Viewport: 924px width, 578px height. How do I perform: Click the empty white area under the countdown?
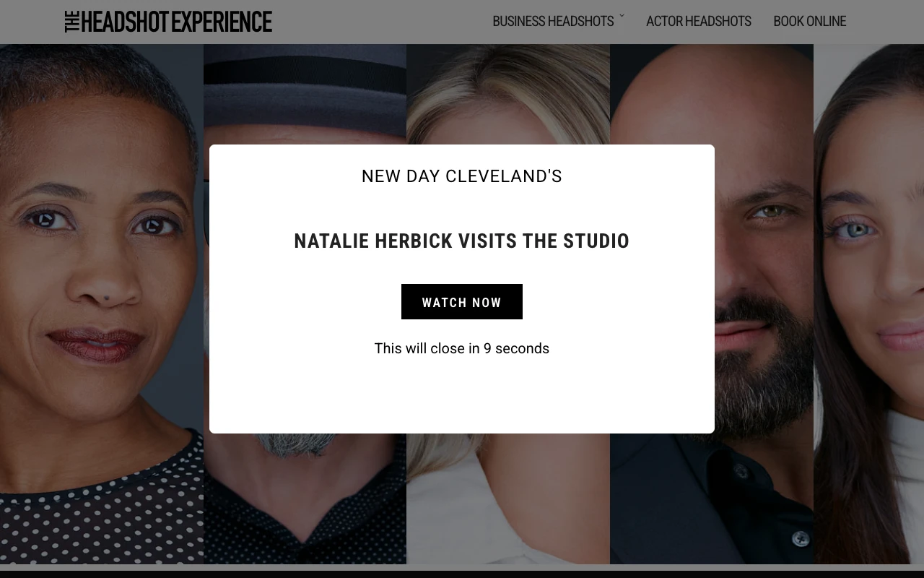(x=462, y=396)
